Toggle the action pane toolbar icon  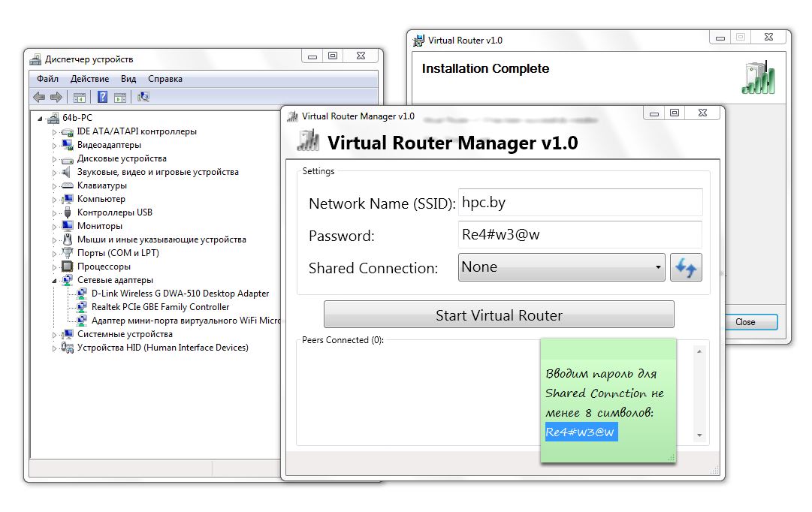pos(120,98)
